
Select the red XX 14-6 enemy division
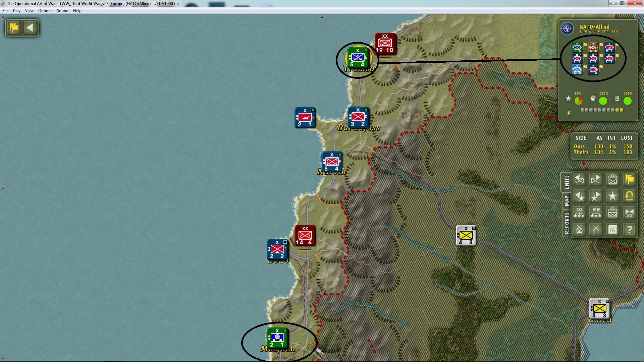305,236
